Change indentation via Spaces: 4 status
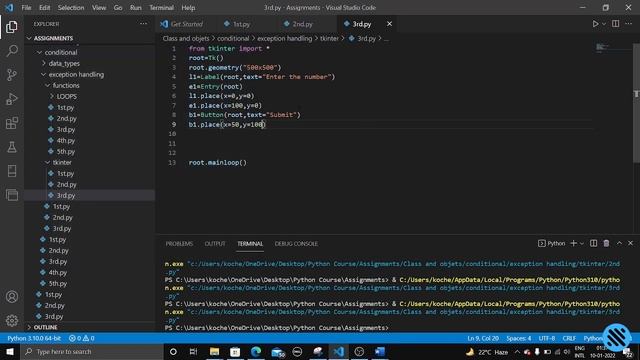Viewport: 640px width, 360px height. pos(519,338)
